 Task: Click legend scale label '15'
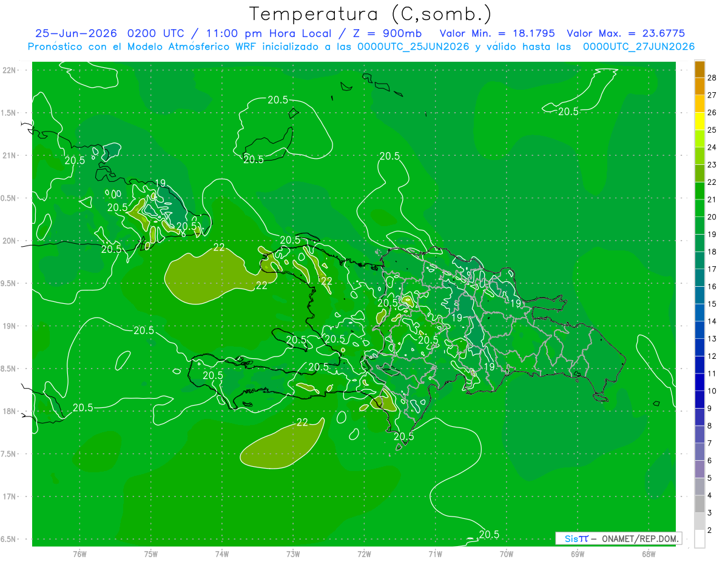coord(712,304)
